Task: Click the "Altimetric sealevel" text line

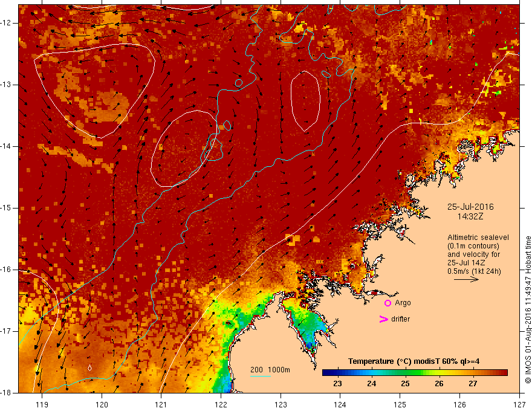Action: tap(478, 238)
